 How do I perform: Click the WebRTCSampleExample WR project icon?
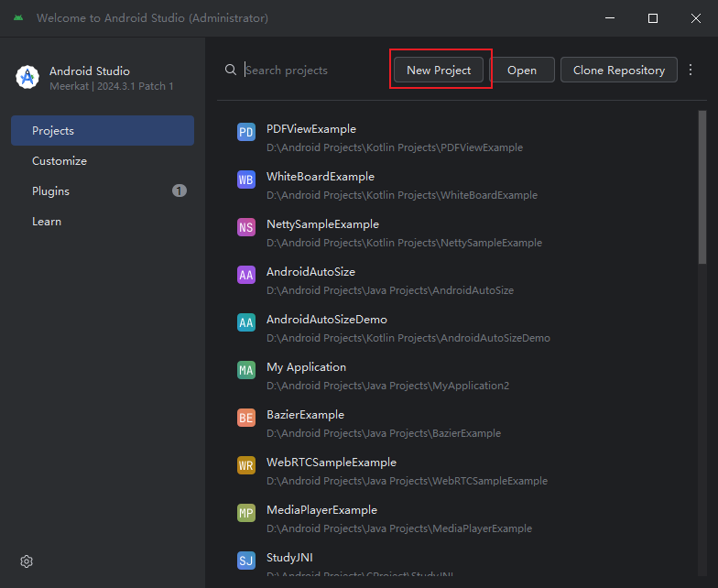[245, 466]
